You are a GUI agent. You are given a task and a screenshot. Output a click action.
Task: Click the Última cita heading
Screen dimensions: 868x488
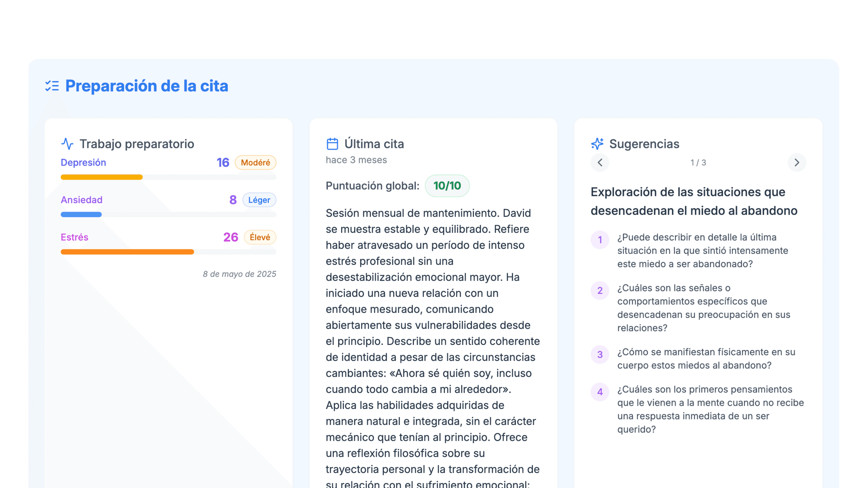[x=374, y=144]
